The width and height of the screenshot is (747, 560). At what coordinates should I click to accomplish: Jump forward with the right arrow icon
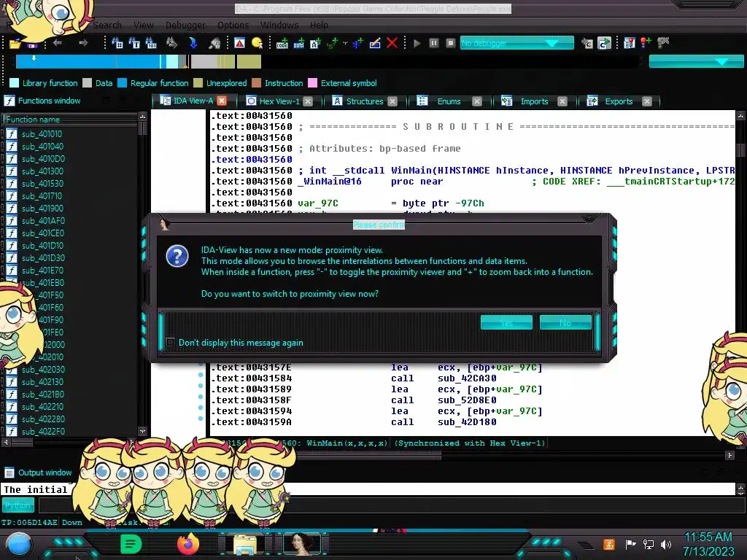point(83,43)
